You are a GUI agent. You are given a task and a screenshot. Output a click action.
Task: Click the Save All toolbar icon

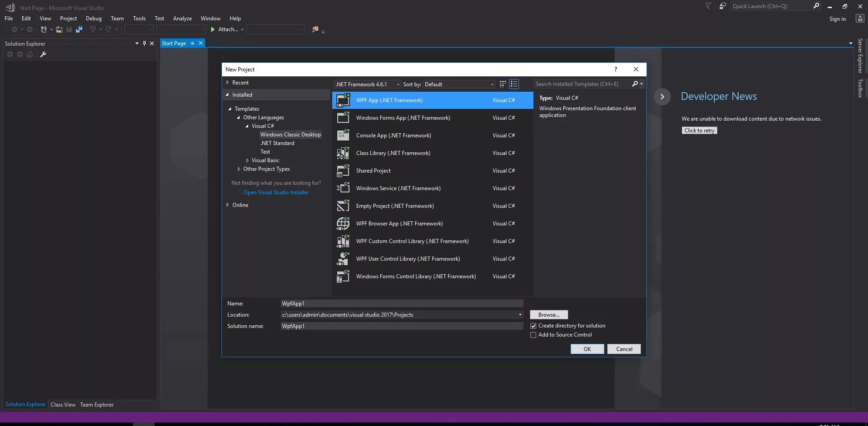(79, 29)
